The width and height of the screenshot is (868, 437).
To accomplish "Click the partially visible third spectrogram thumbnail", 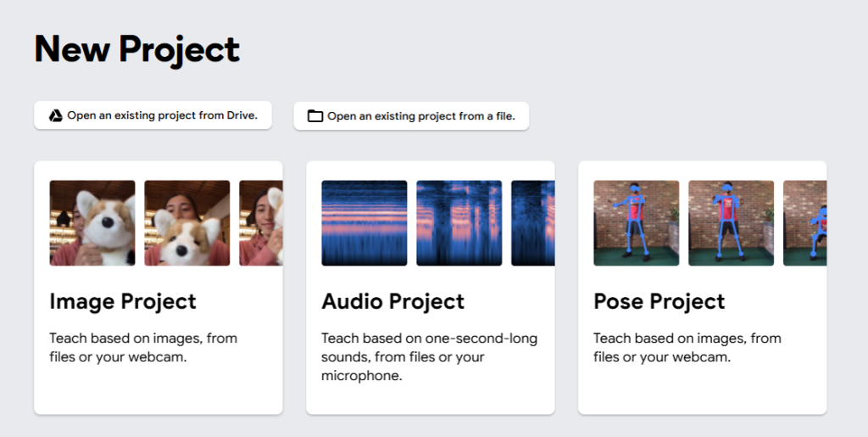I will (533, 223).
